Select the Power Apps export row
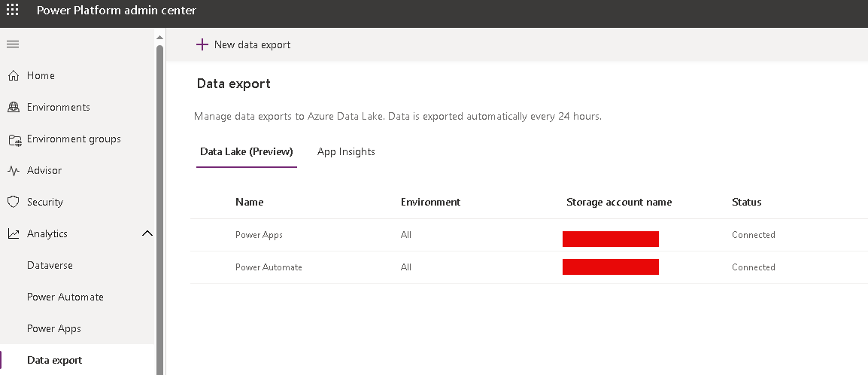868x375 pixels. point(530,235)
